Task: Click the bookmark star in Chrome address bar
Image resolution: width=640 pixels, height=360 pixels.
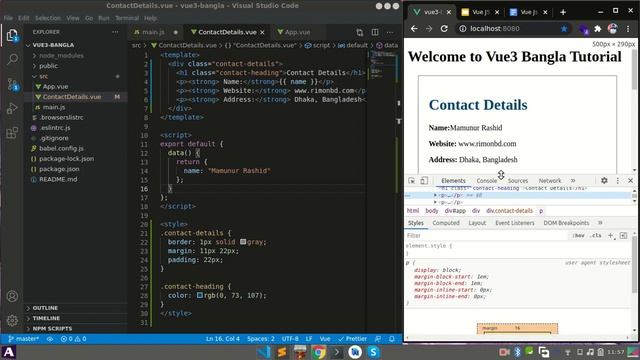Action: pos(564,29)
